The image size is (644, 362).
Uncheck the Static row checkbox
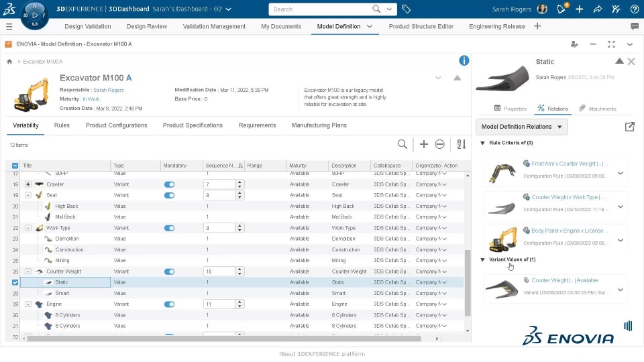tap(15, 282)
